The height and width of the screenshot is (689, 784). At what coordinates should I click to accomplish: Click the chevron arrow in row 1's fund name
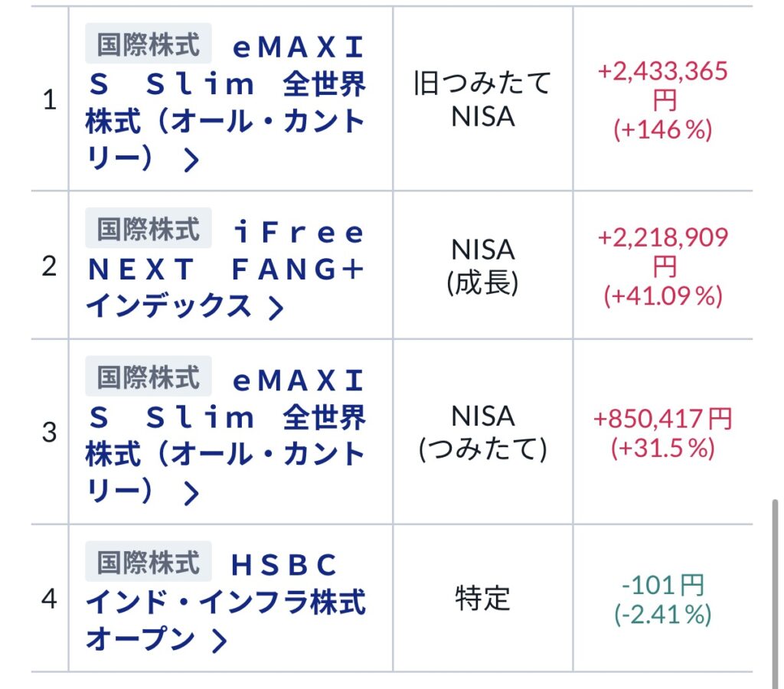pyautogui.click(x=191, y=161)
